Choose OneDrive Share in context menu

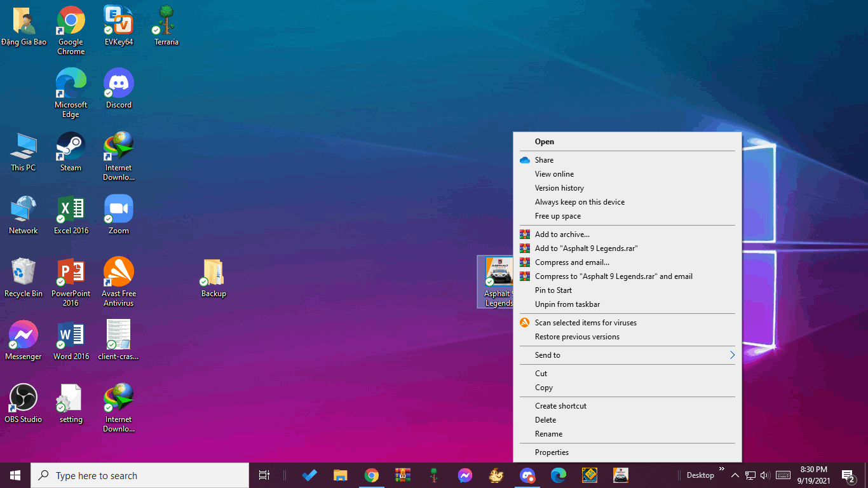click(627, 160)
